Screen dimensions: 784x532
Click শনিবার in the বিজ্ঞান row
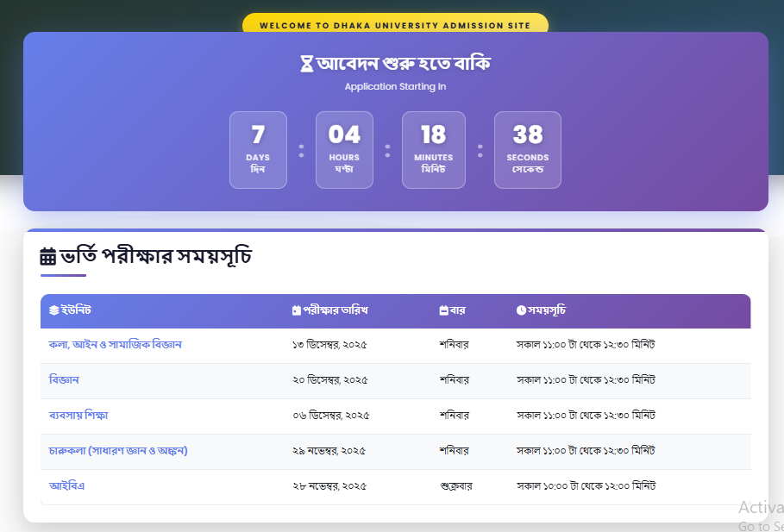454,380
